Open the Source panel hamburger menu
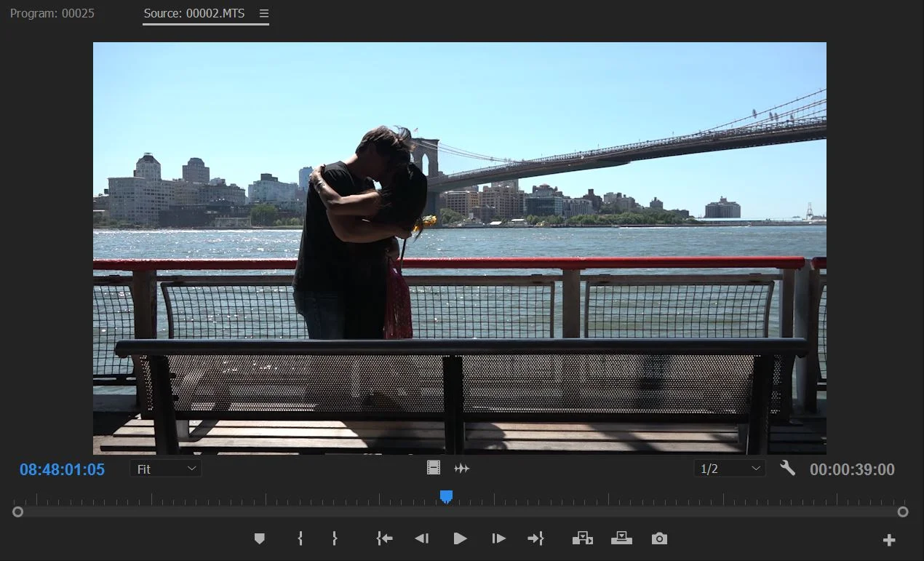This screenshot has height=561, width=924. [x=264, y=14]
